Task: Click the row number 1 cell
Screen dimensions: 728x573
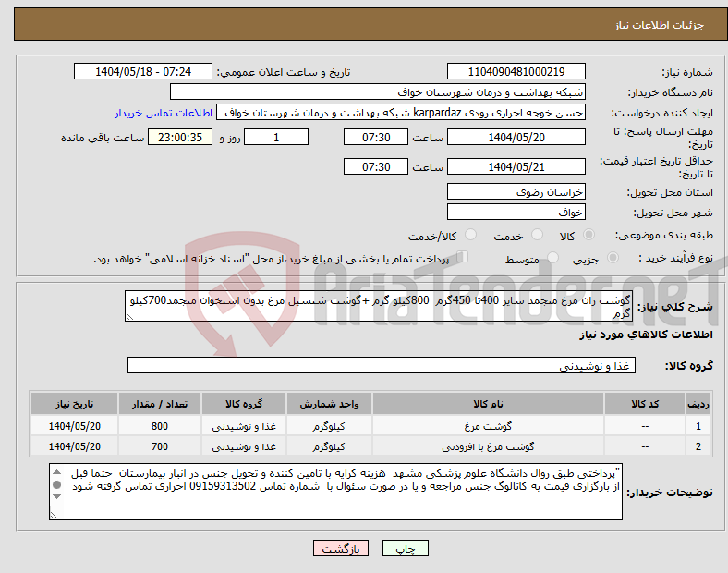Action: pos(698,426)
